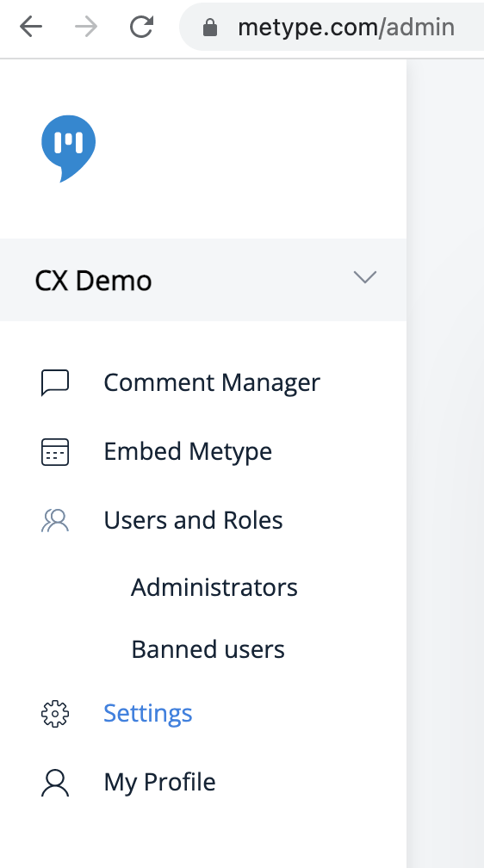Open Embed Metype menu item

pyautogui.click(x=188, y=452)
